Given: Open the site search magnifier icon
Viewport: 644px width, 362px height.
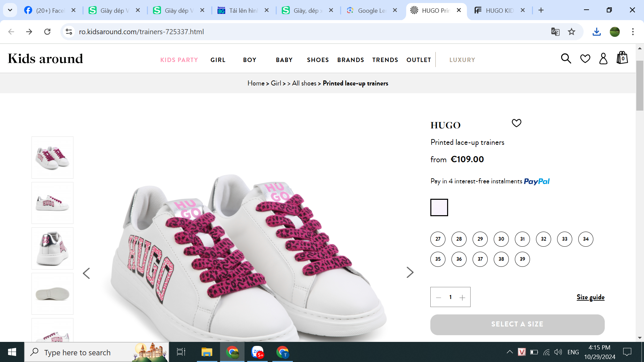Looking at the screenshot, I should pyautogui.click(x=566, y=59).
